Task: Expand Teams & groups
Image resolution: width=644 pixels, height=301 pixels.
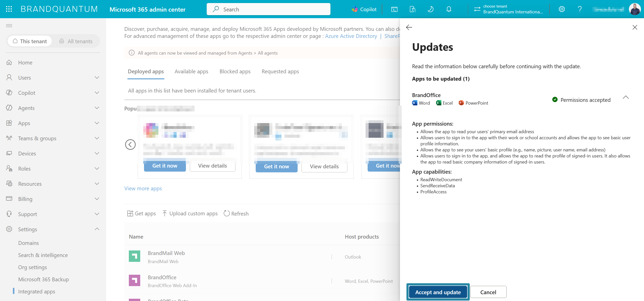Action: [97, 138]
